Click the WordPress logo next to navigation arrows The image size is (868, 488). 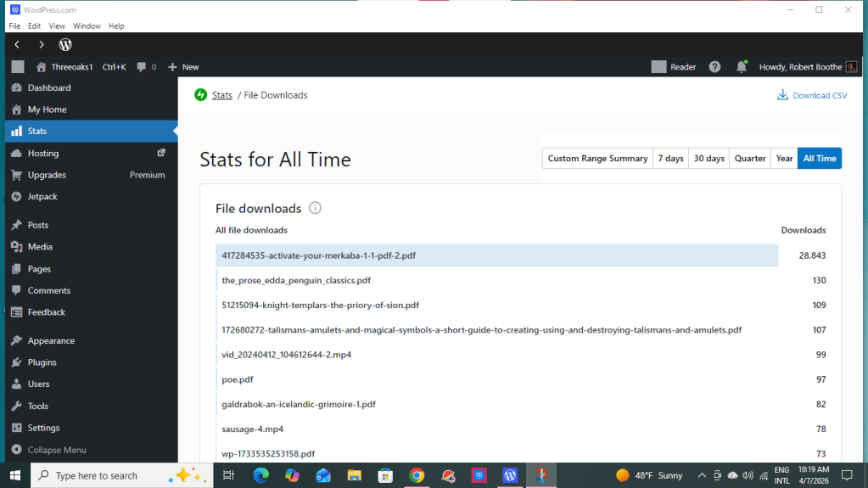(65, 44)
